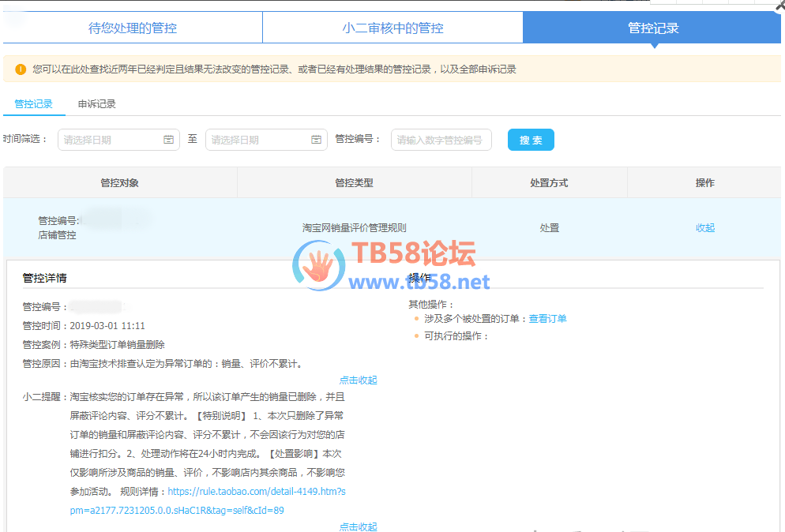Click 点击收起 below 管控原因
The height and width of the screenshot is (532, 785).
tap(359, 380)
